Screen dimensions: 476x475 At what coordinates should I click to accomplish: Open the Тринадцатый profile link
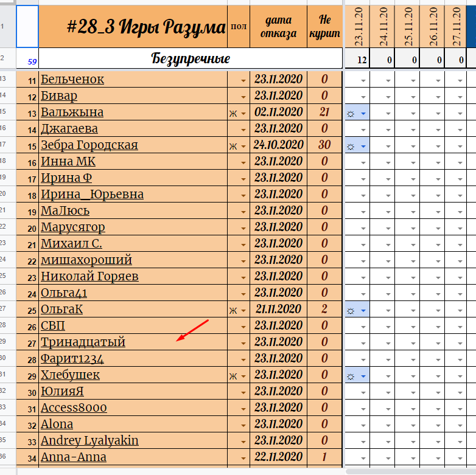[83, 342]
